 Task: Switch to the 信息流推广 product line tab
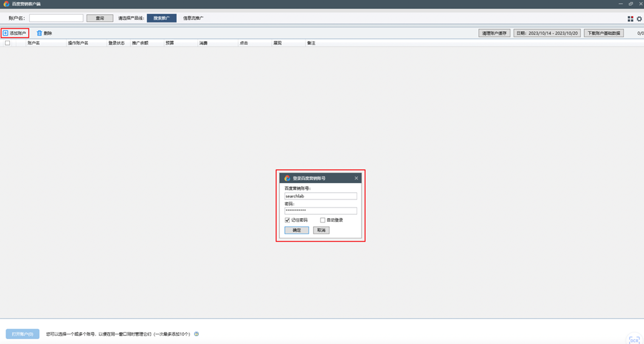click(193, 18)
